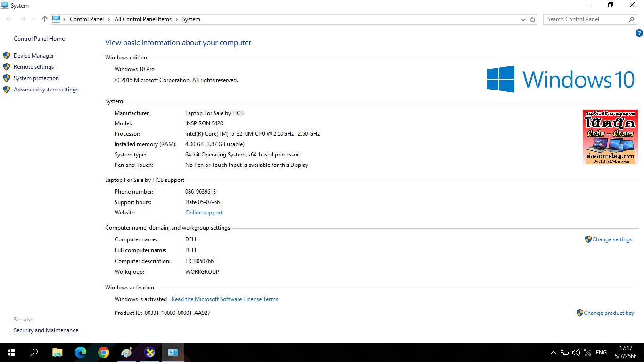Click the System icon in title bar
The height and width of the screenshot is (362, 644).
(x=5, y=5)
